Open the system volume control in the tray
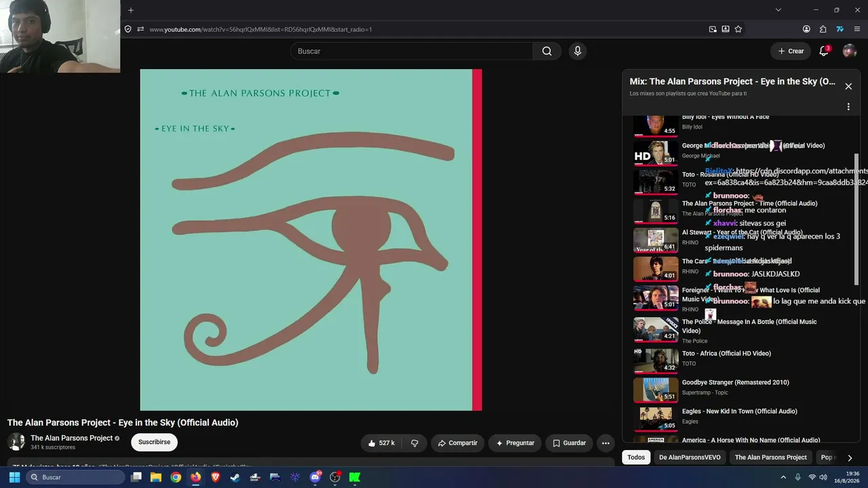The width and height of the screenshot is (868, 488). coord(823,477)
